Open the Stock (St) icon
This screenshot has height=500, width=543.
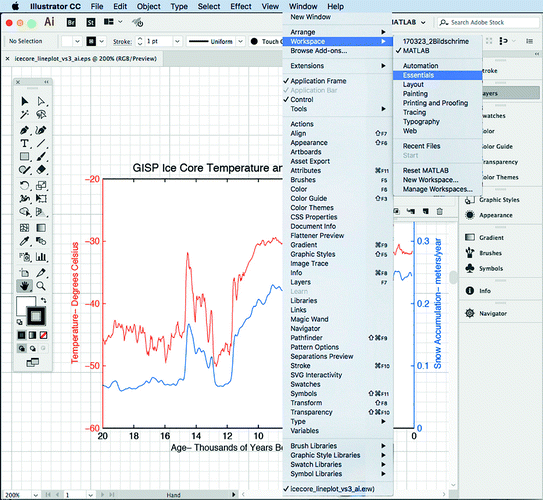91,23
